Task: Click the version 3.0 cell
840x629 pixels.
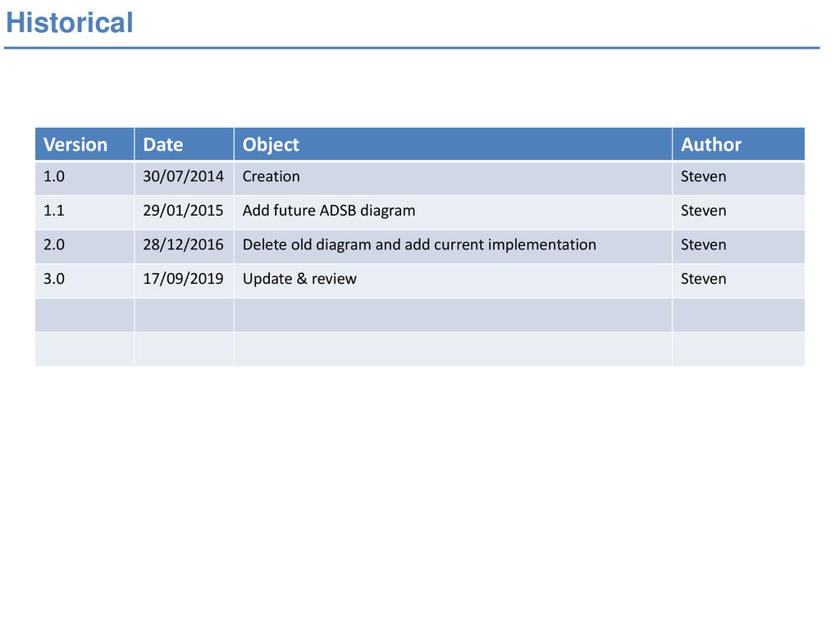Action: point(54,279)
